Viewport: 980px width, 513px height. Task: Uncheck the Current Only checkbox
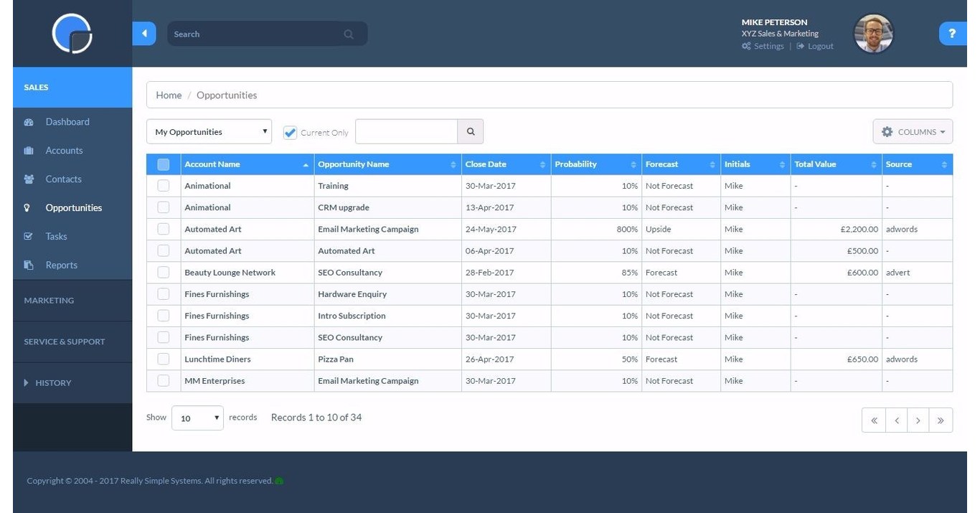[x=290, y=132]
